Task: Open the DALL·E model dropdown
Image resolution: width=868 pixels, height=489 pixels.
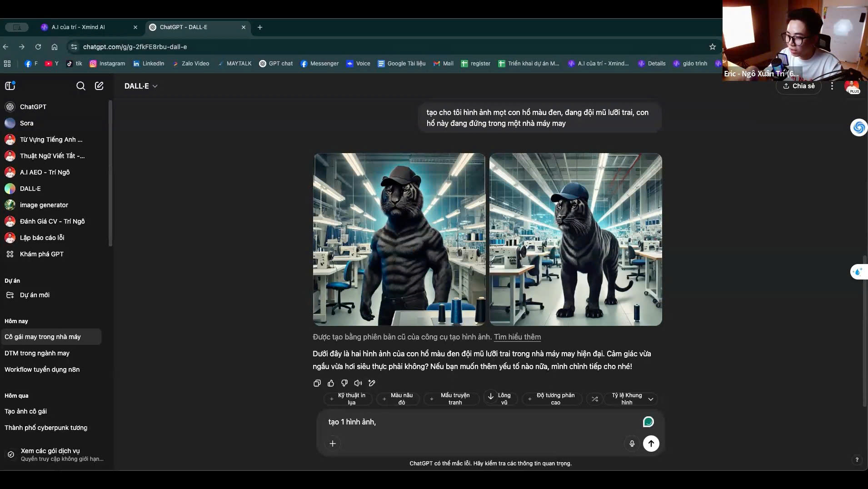Action: (141, 86)
